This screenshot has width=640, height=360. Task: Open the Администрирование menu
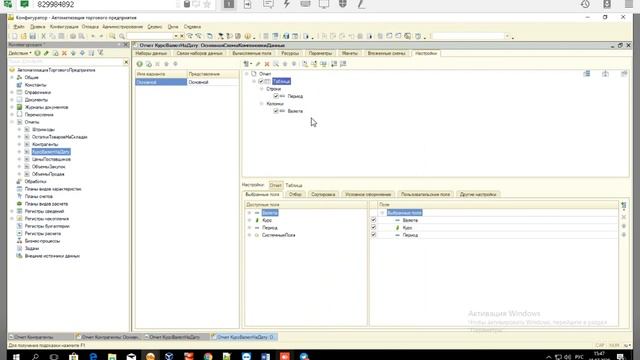click(x=122, y=27)
